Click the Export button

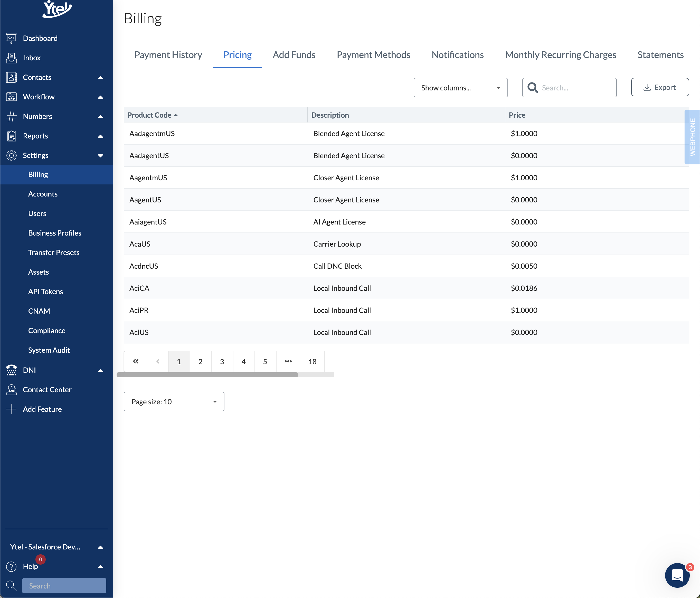point(659,87)
